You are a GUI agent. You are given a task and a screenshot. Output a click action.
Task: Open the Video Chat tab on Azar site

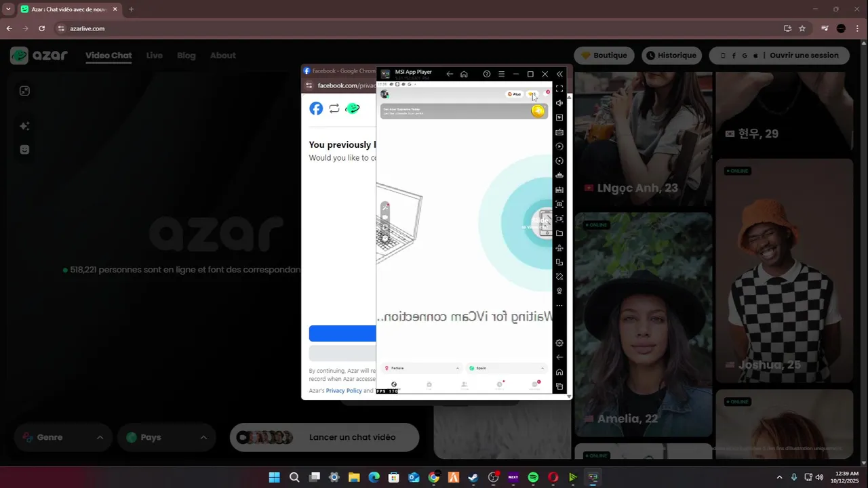coord(108,56)
